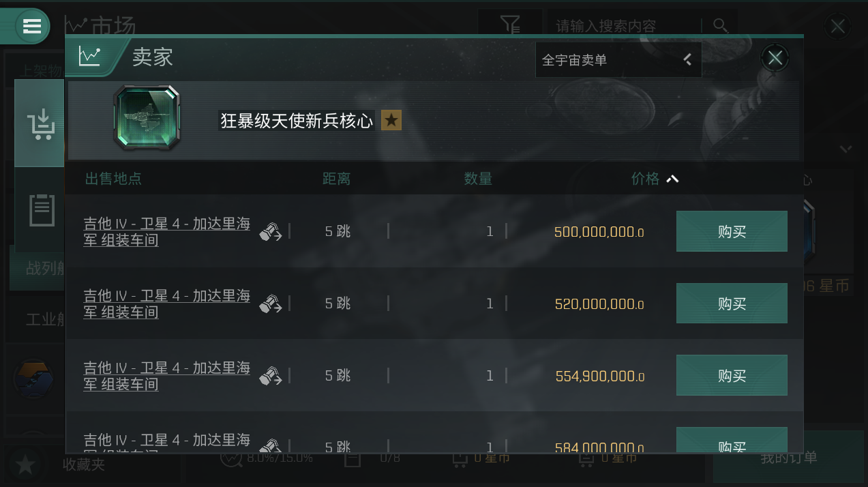
Task: Set autopilot route icon in third row
Action: pos(271,376)
